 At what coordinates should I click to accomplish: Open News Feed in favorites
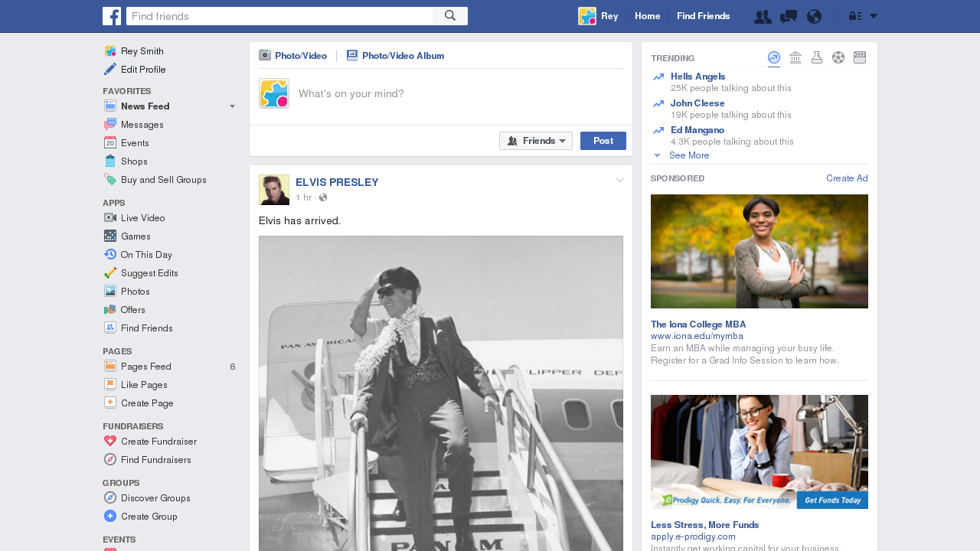click(x=145, y=106)
